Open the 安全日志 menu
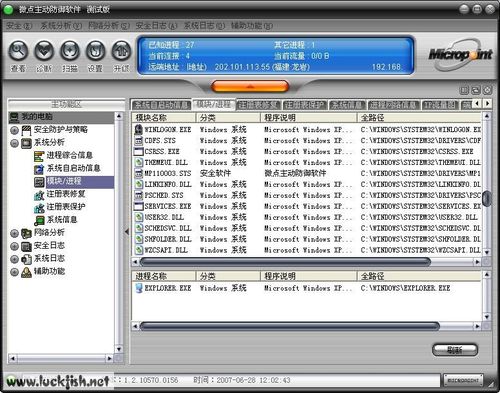Viewport: 500px width, 393px height. click(156, 26)
